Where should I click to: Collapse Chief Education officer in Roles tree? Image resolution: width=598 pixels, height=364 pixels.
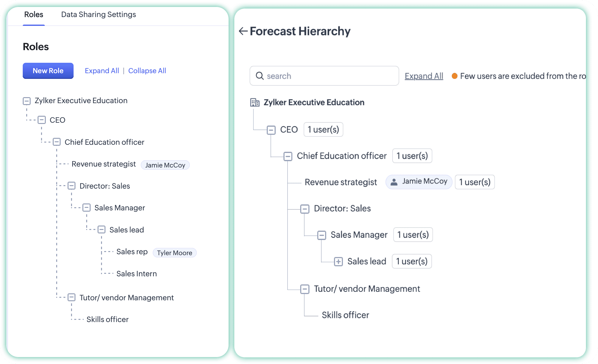point(57,142)
